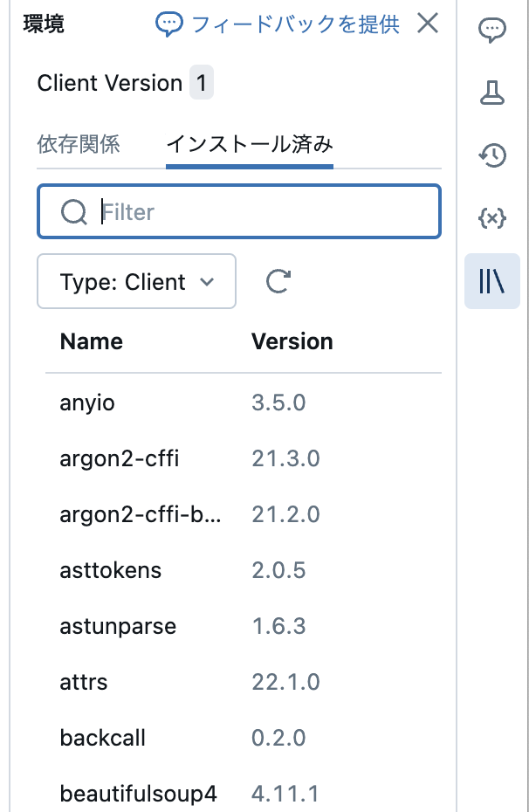Image resolution: width=529 pixels, height=812 pixels.
Task: Click the Name column header
Action: pyautogui.click(x=91, y=341)
